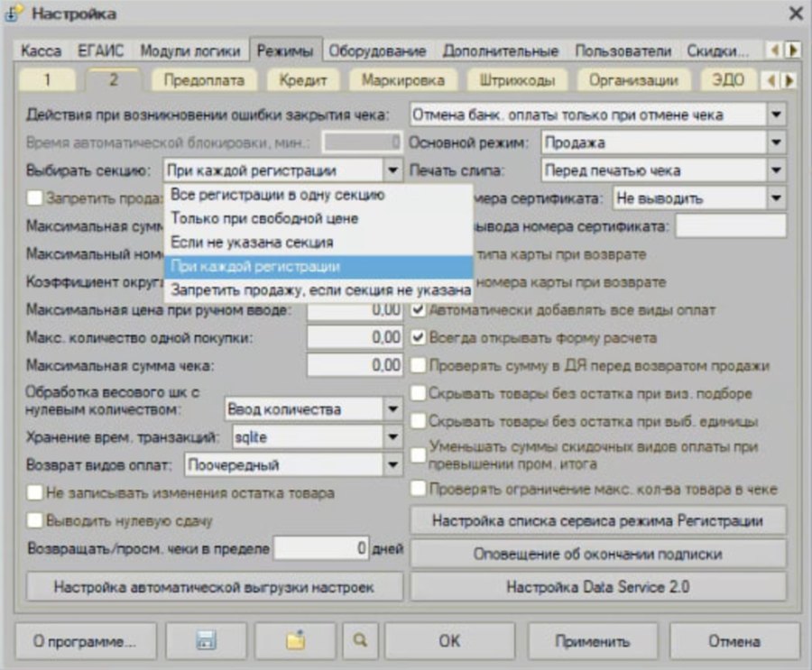The image size is (812, 670).
Task: Click the 'Отмена' button
Action: pyautogui.click(x=734, y=641)
